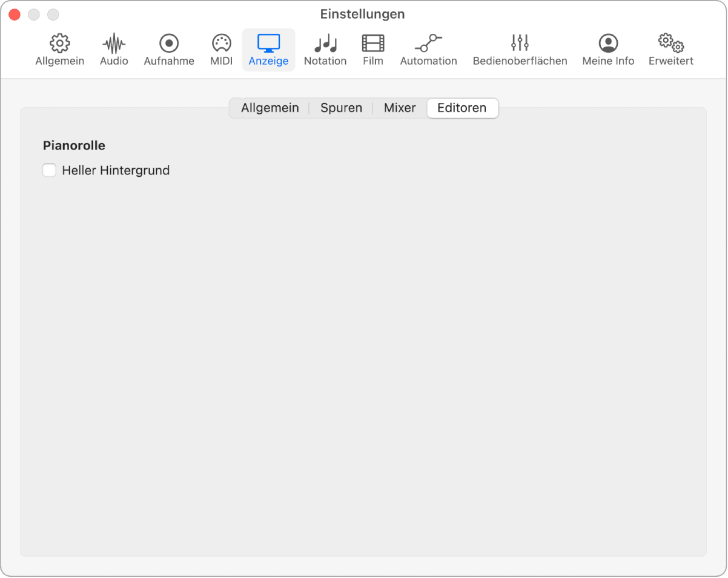Screen dimensions: 728x578
Task: Open the Film settings pane
Action: (373, 50)
